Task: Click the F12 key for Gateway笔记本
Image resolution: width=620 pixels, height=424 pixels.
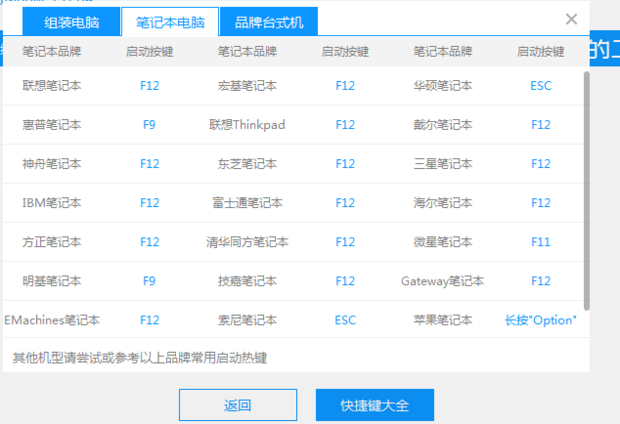Action: [541, 281]
